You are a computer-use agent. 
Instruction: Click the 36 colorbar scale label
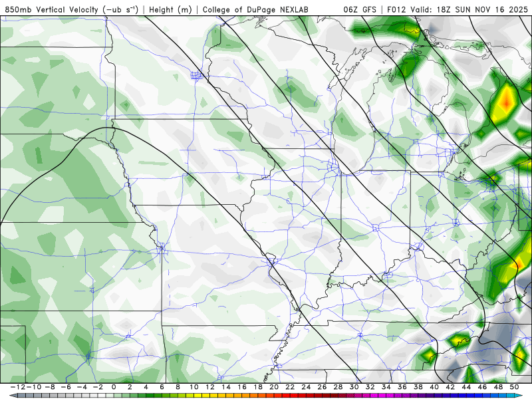coord(402,387)
